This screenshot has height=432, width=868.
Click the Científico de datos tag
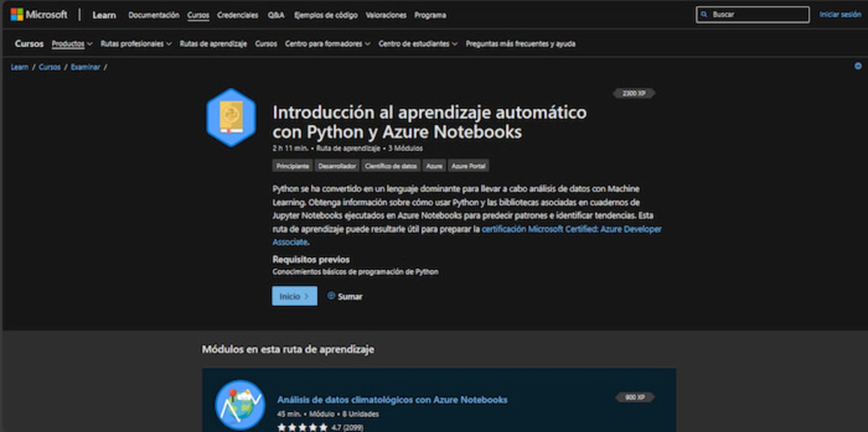point(391,166)
